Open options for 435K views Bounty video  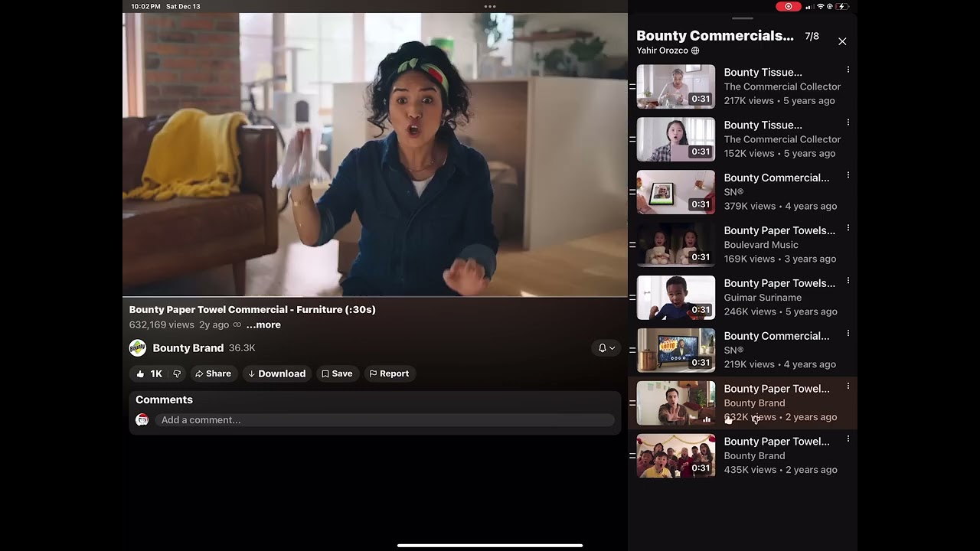click(848, 440)
